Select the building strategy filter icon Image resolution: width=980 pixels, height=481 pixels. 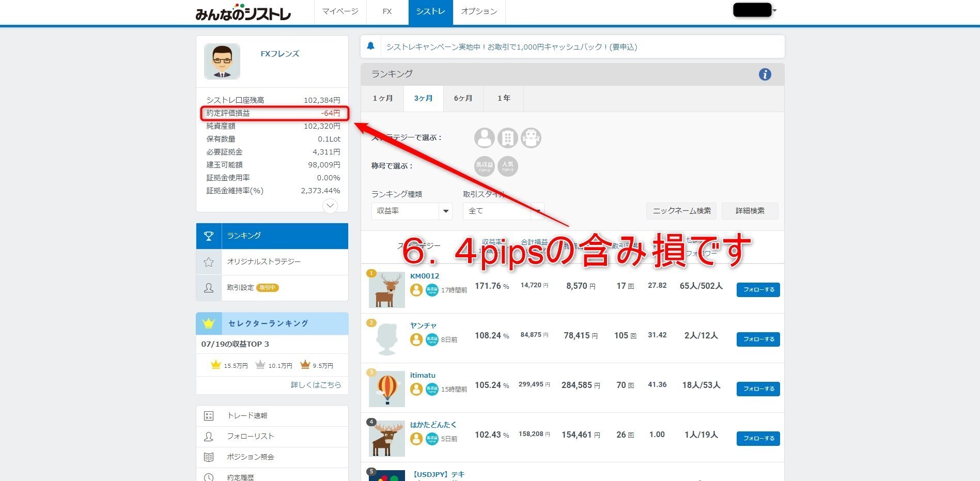507,138
